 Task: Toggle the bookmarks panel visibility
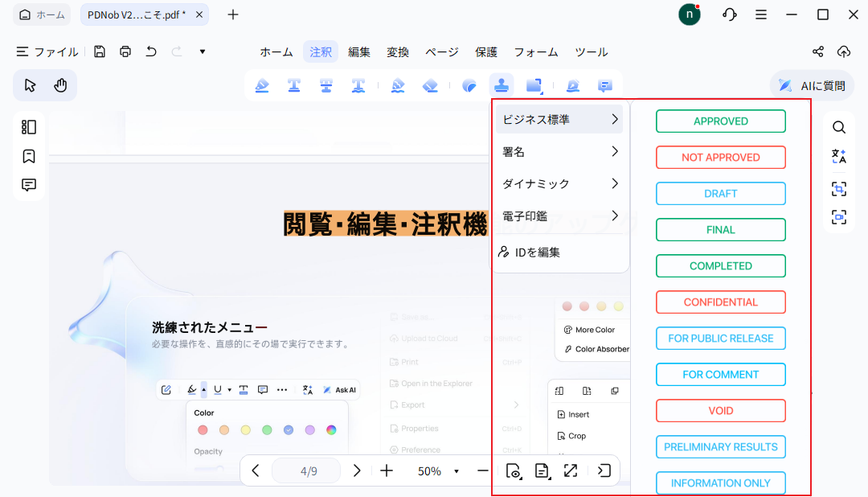pos(29,156)
